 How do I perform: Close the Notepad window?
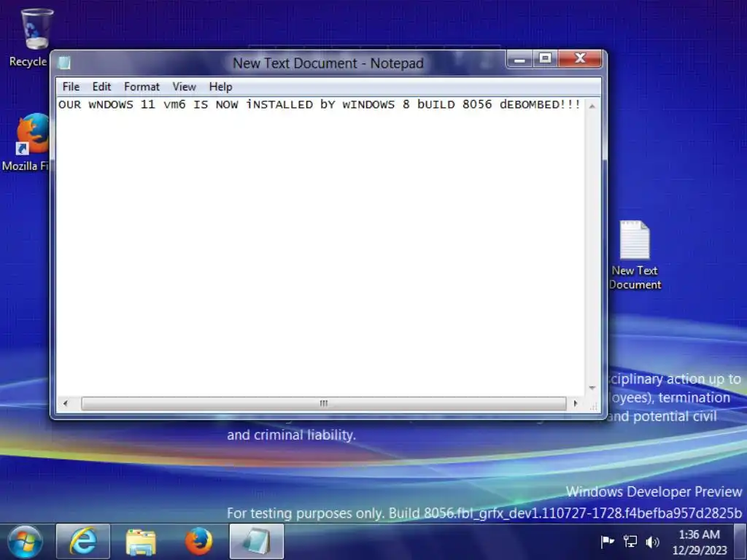[580, 59]
